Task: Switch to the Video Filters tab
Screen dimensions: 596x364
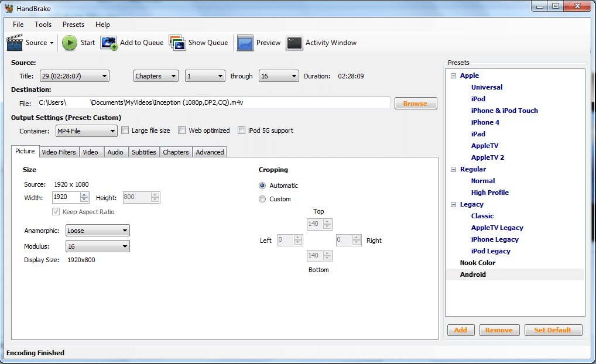Action: [x=59, y=152]
